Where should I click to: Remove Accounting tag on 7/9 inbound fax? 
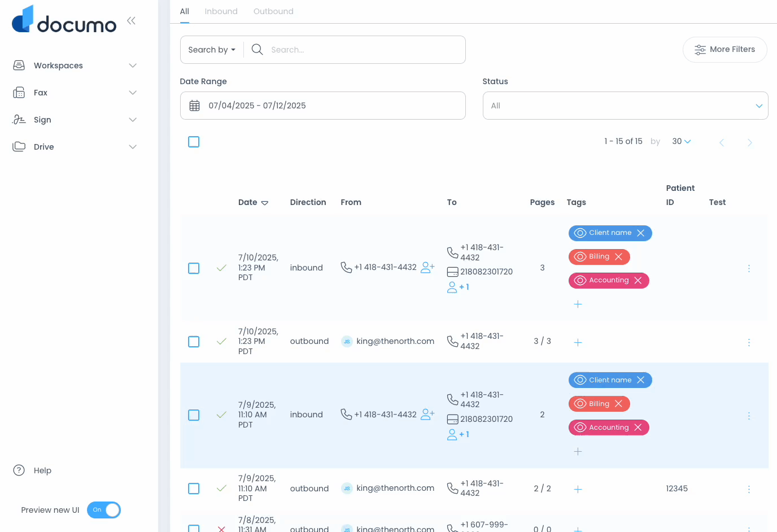point(638,428)
